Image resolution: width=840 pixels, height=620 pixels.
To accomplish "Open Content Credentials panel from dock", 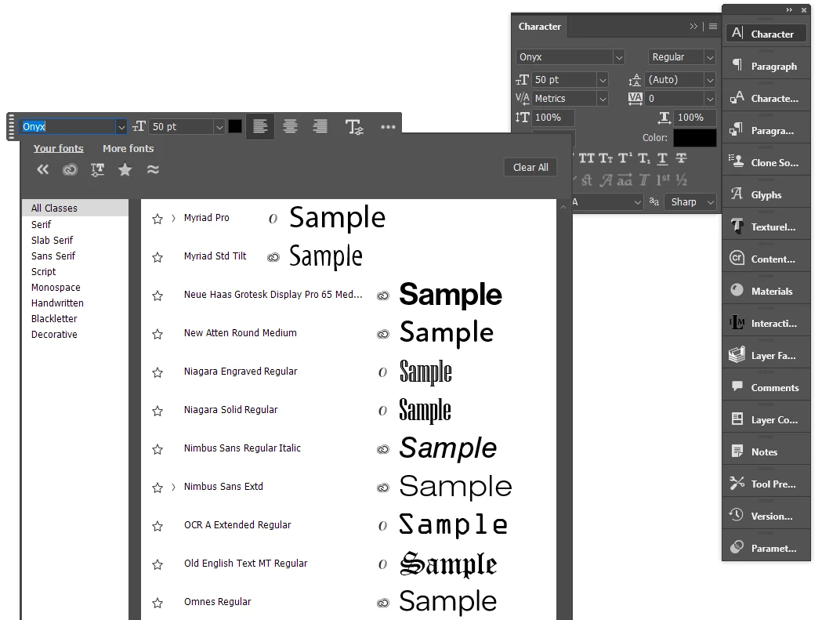I will (766, 259).
